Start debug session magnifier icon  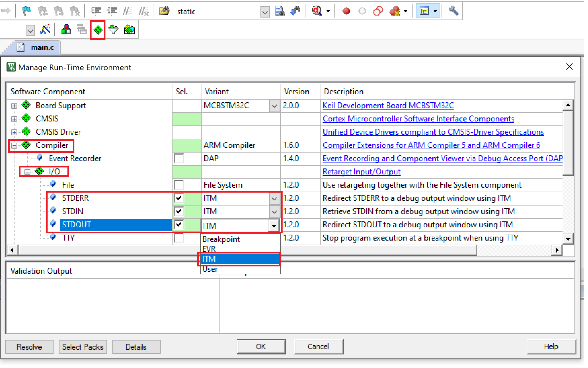click(317, 11)
